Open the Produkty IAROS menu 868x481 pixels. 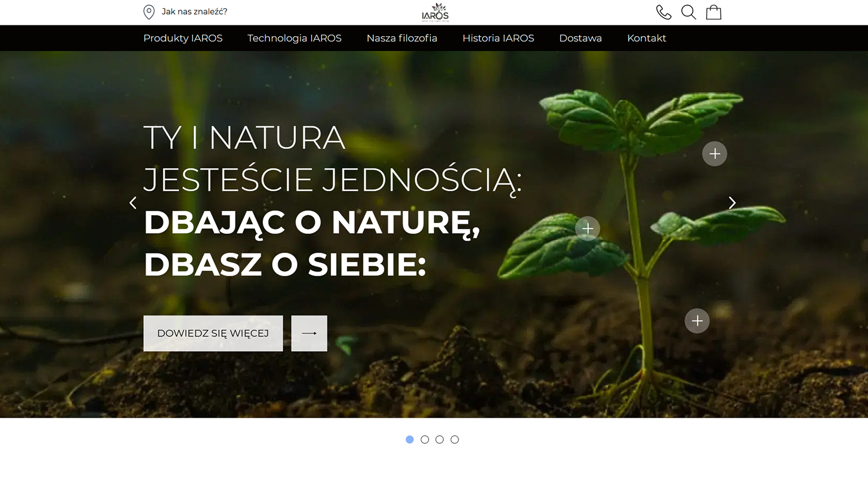click(x=183, y=38)
